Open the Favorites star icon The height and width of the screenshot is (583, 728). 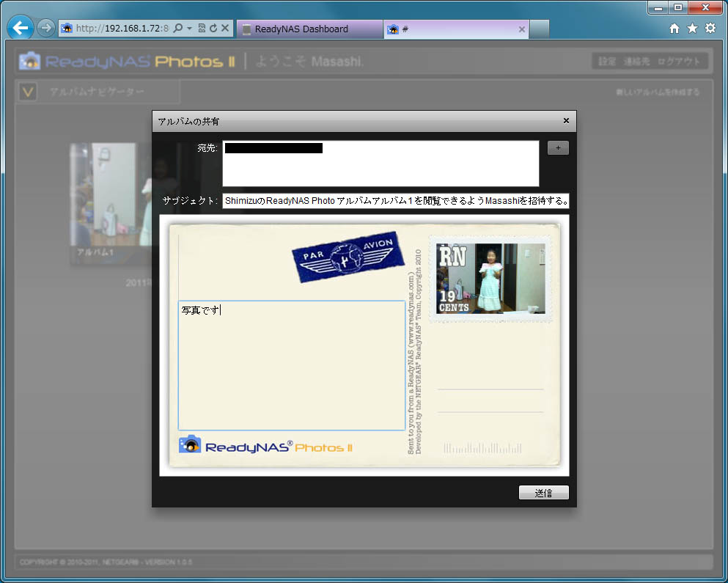692,29
